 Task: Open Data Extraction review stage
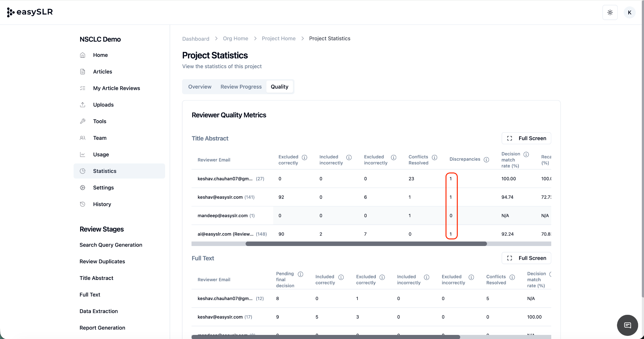click(98, 311)
